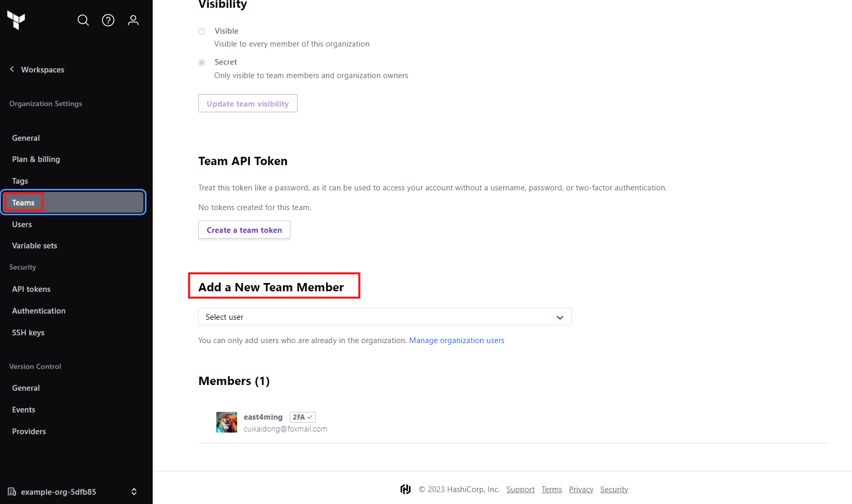The image size is (852, 504).
Task: Click the Create a team token button
Action: pyautogui.click(x=244, y=230)
